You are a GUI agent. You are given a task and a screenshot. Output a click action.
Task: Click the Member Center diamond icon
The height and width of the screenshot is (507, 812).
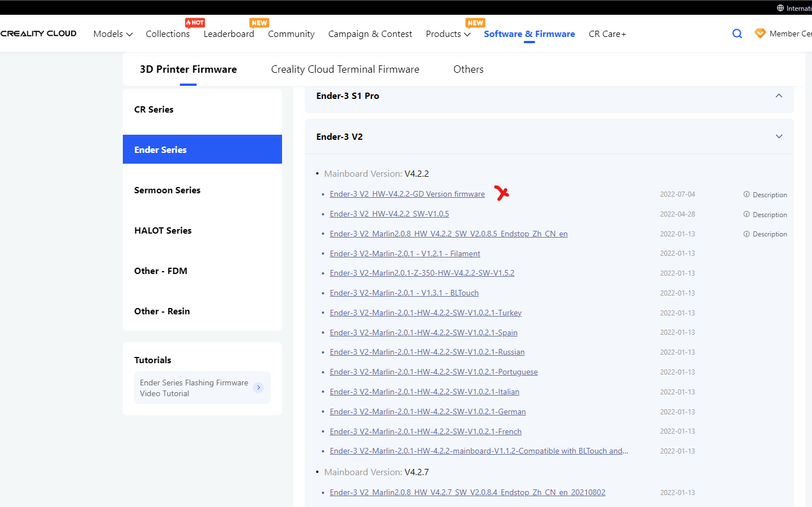click(x=760, y=34)
